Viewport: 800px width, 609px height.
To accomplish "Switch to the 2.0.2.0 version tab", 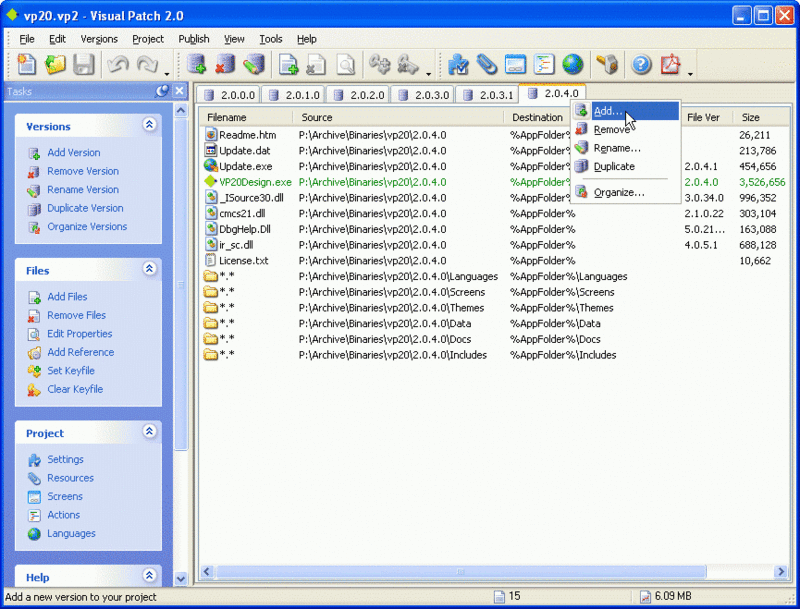I will click(x=358, y=95).
